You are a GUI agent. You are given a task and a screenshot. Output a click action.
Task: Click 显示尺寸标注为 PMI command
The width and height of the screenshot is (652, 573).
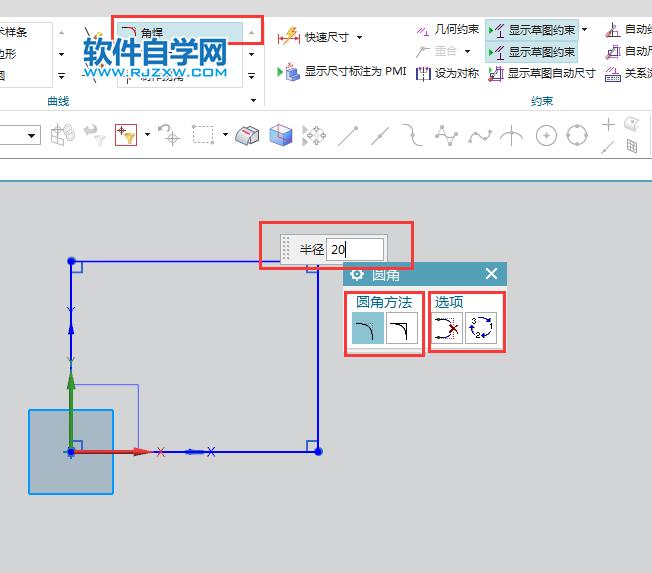point(342,72)
